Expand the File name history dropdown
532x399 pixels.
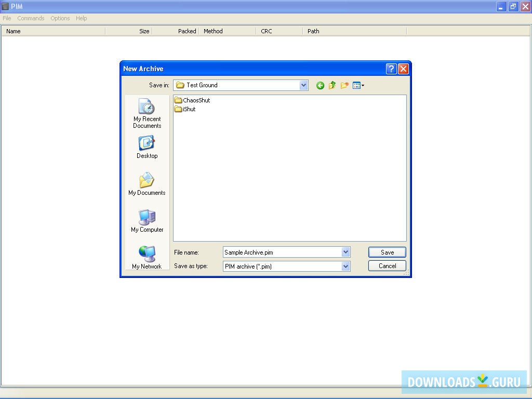point(345,252)
